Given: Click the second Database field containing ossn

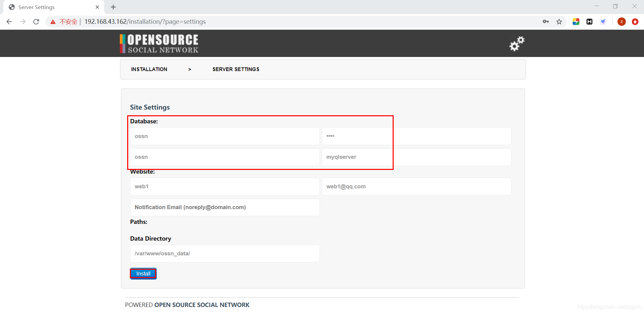Looking at the screenshot, I should (x=225, y=157).
